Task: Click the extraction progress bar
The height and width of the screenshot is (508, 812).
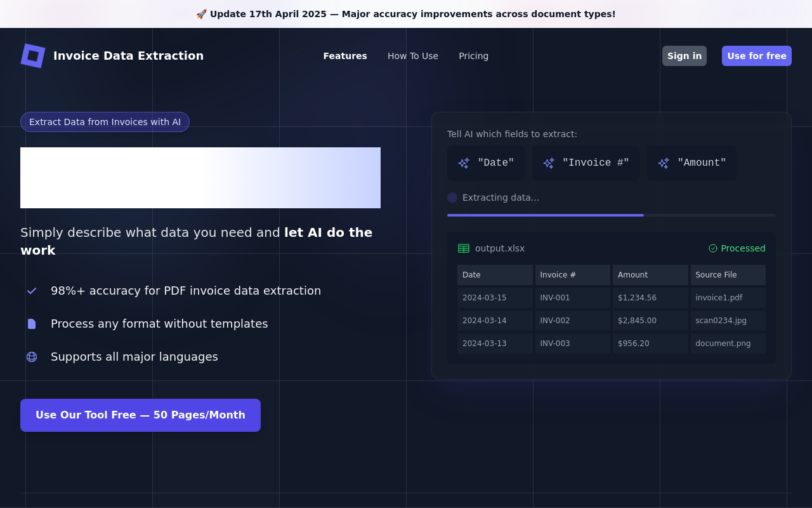Action: click(x=612, y=215)
